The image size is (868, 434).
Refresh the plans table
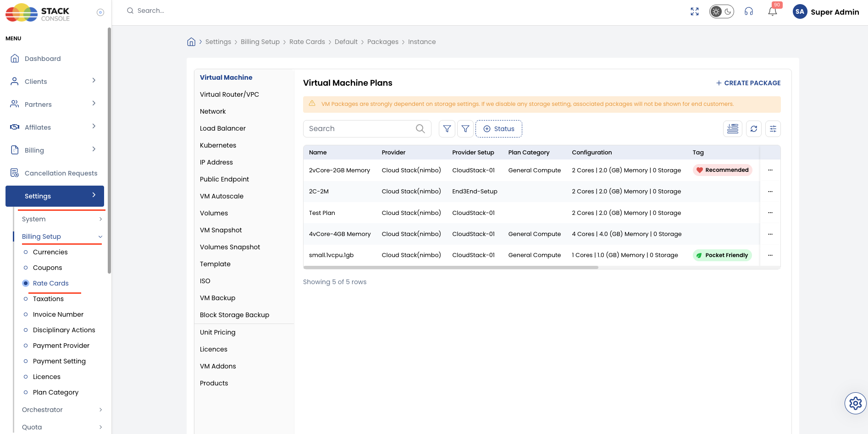(x=754, y=129)
